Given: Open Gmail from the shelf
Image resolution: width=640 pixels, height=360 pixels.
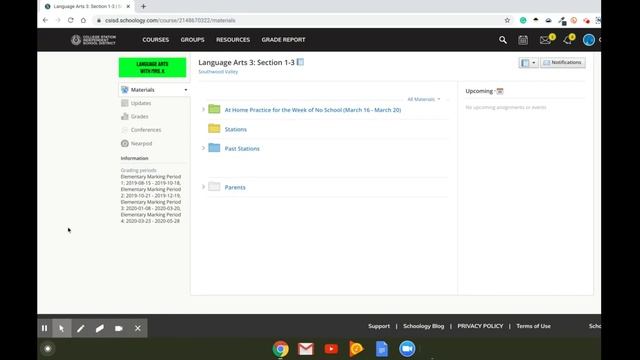Looking at the screenshot, I should tap(306, 349).
